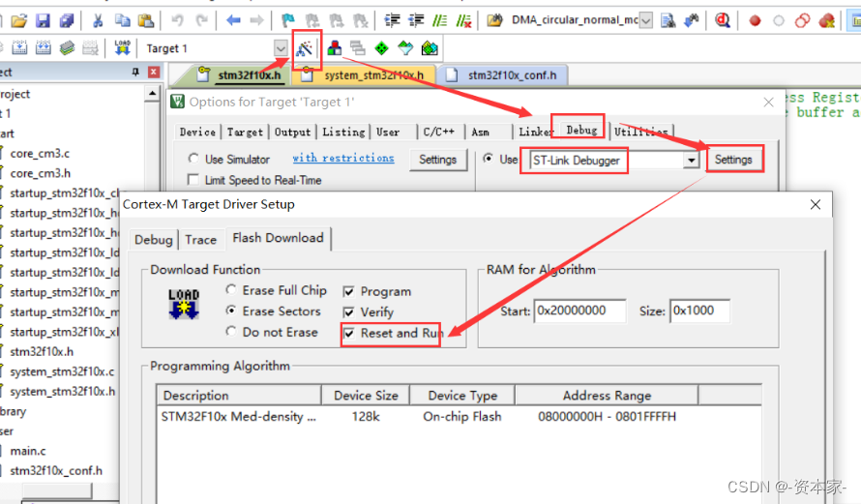Select the Use Simulator radio button
Image resolution: width=861 pixels, height=504 pixels.
(193, 159)
